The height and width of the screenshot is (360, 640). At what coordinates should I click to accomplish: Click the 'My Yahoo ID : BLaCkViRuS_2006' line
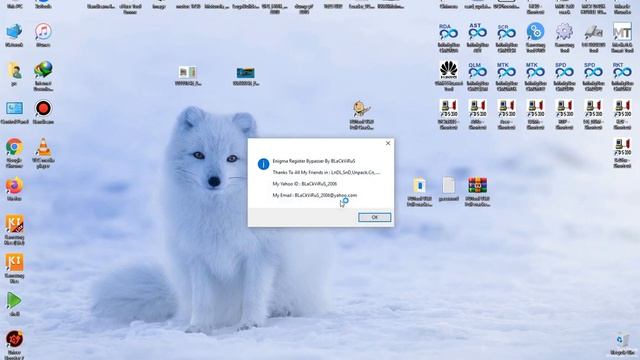click(304, 184)
